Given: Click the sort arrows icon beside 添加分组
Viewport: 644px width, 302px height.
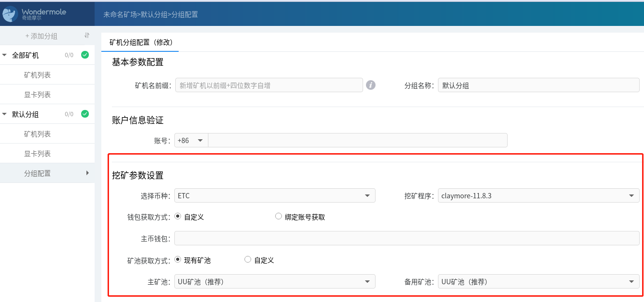Looking at the screenshot, I should pyautogui.click(x=86, y=36).
